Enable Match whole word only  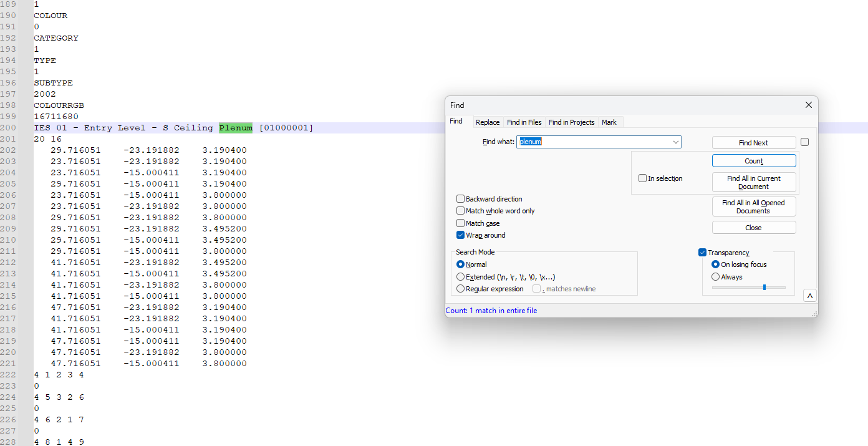[461, 211]
